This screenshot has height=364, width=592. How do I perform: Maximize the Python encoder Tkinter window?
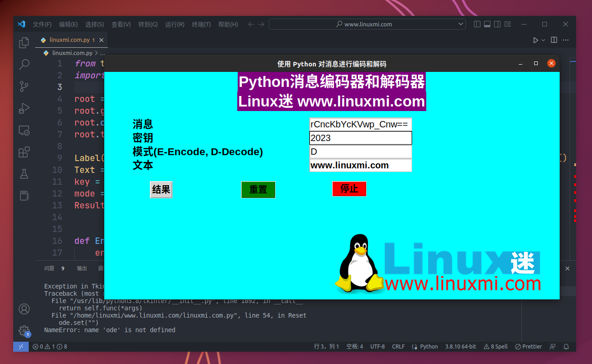point(536,64)
